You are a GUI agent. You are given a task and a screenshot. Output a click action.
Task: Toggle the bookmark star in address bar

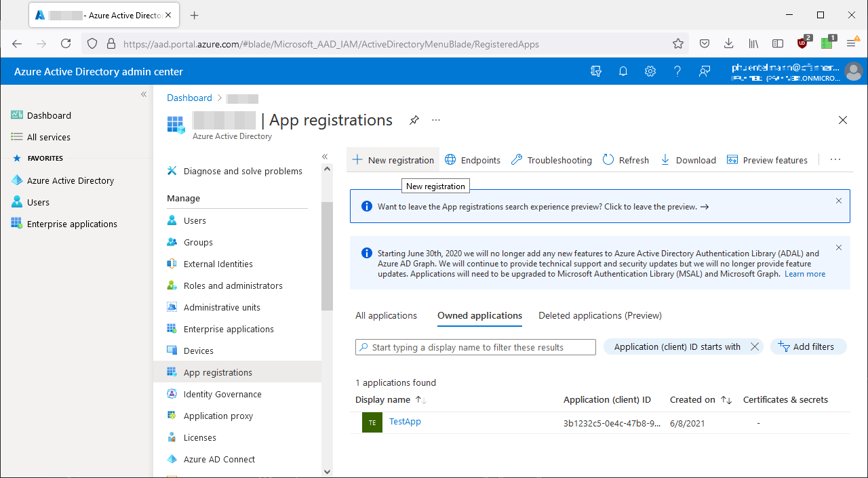click(x=677, y=43)
